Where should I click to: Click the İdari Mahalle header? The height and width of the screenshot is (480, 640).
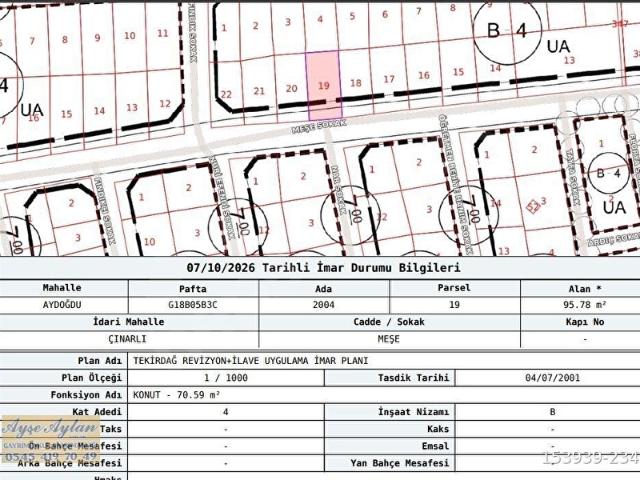pos(128,322)
